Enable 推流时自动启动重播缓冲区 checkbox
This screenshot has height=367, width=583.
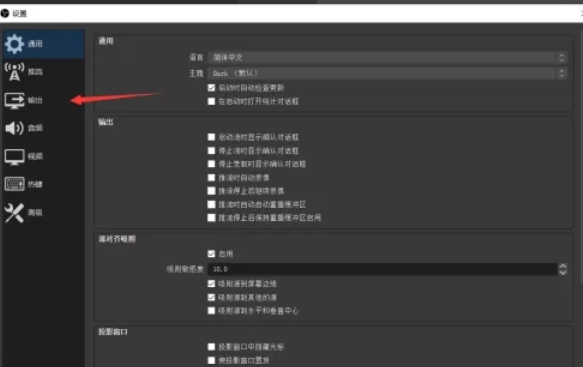coord(211,204)
